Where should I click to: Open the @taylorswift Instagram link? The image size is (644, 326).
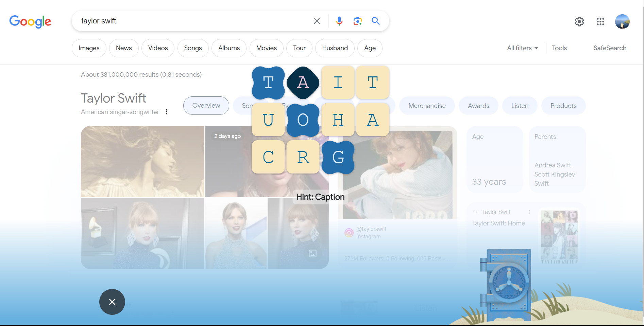[371, 229]
